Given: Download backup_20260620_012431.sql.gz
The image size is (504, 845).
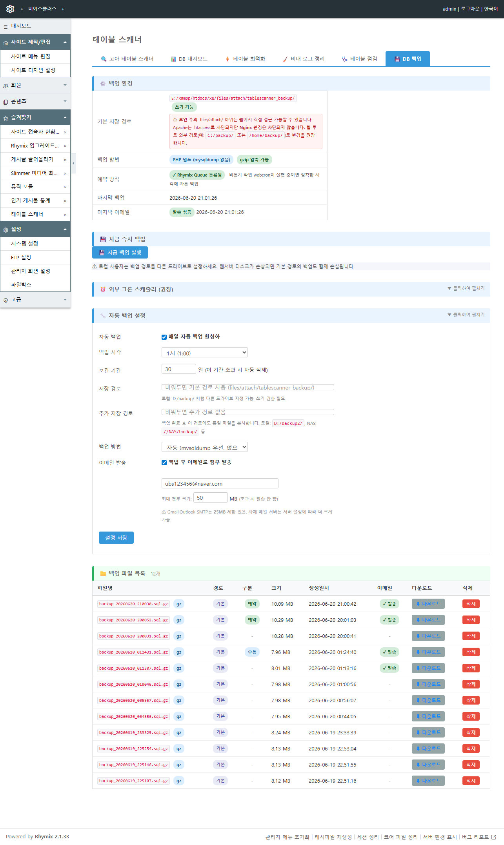Looking at the screenshot, I should 428,652.
